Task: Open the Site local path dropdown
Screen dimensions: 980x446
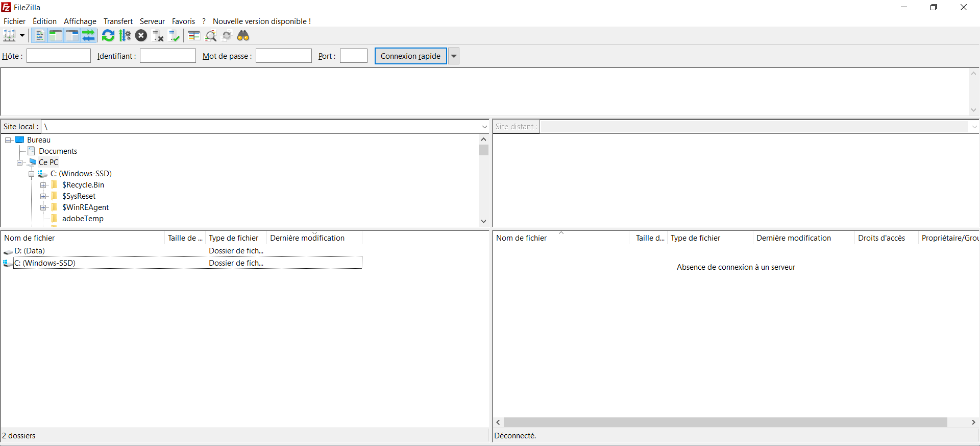Action: [x=484, y=127]
